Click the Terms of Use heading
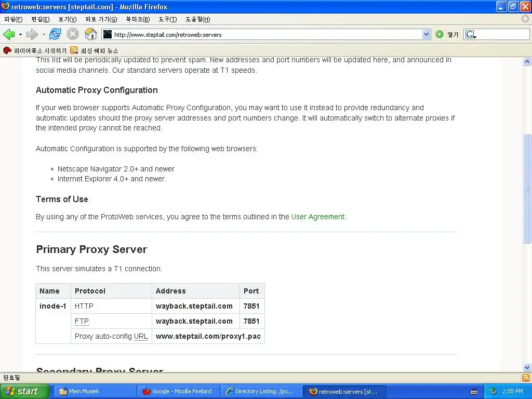 pyautogui.click(x=62, y=199)
